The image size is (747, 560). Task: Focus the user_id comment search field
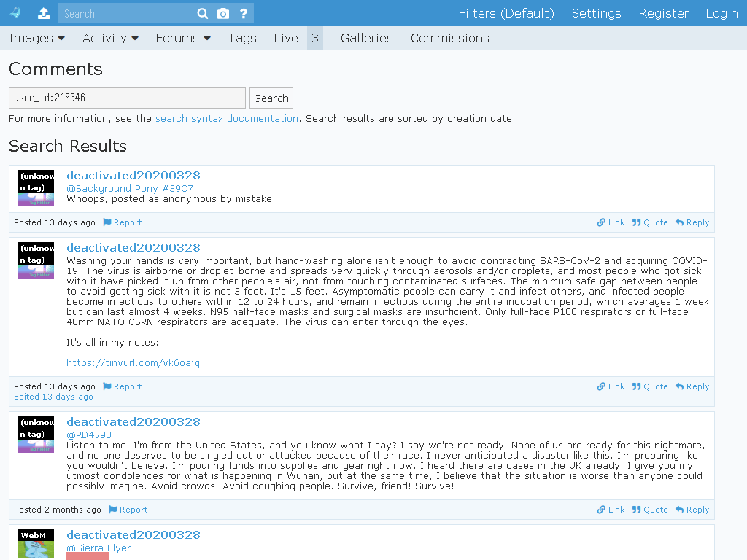pos(127,98)
